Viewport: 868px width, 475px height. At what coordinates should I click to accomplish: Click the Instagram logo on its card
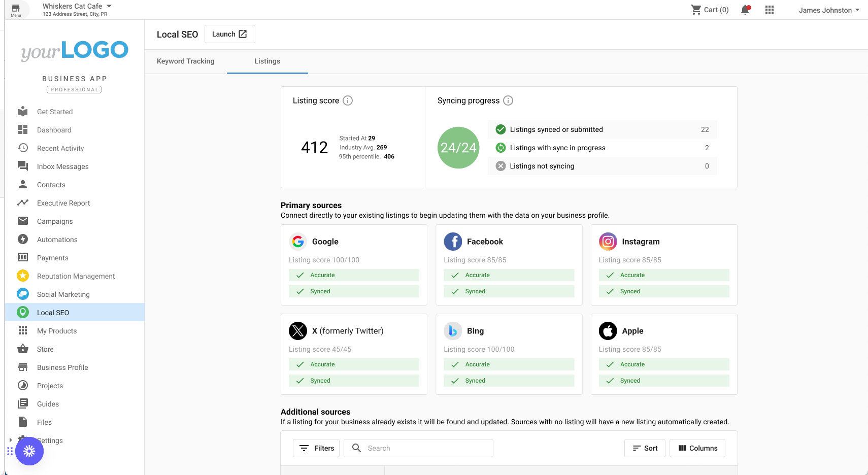point(608,242)
